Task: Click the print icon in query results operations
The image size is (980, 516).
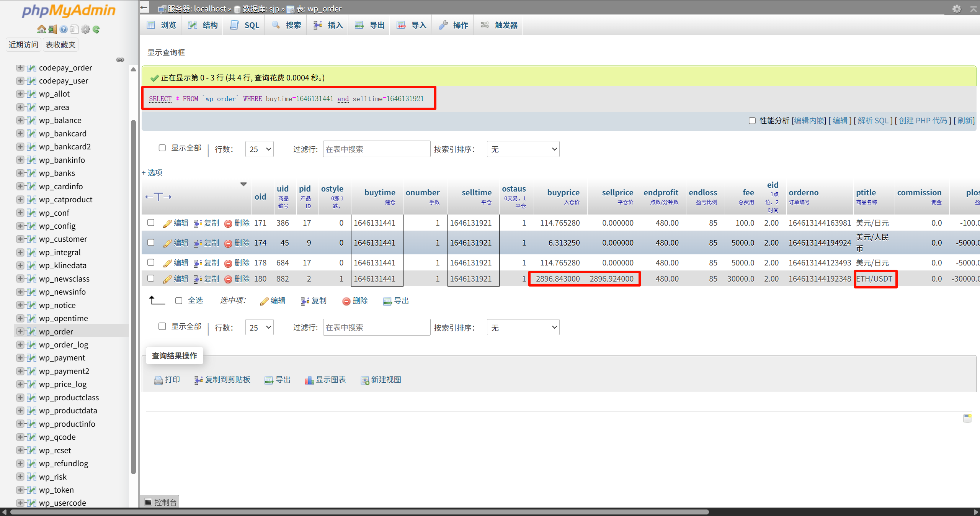Action: pyautogui.click(x=158, y=380)
